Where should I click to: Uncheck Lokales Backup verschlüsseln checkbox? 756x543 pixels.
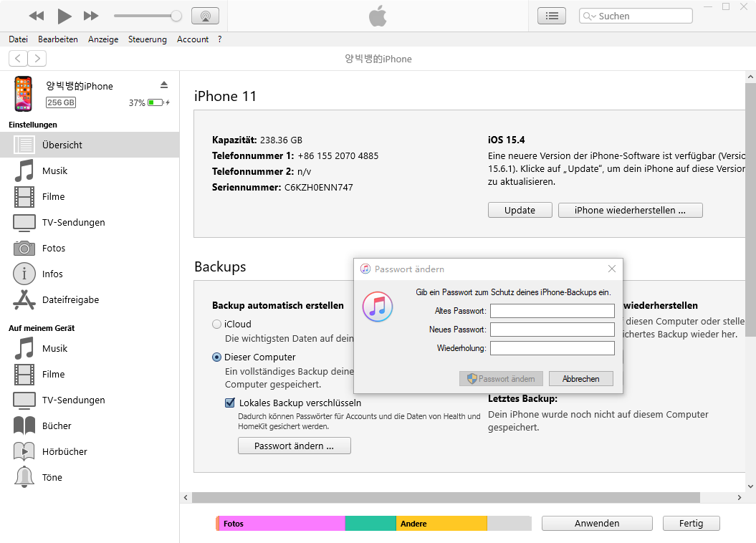pos(229,403)
